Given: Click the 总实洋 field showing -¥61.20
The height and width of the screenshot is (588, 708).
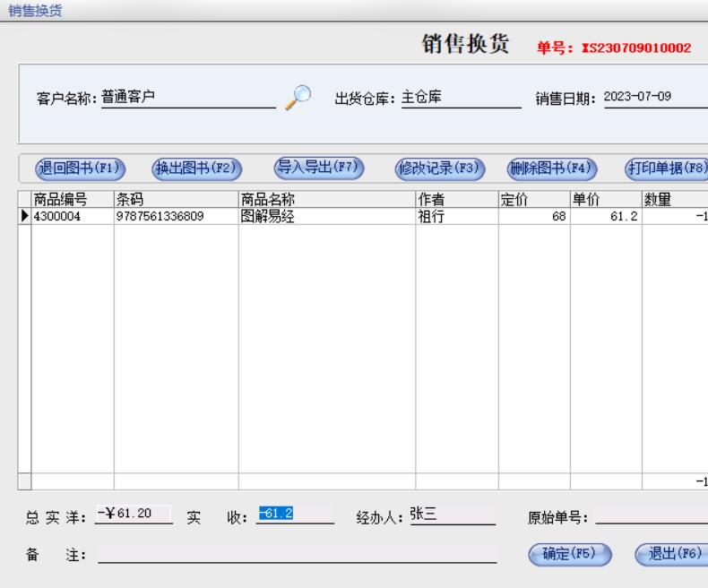Looking at the screenshot, I should [134, 514].
